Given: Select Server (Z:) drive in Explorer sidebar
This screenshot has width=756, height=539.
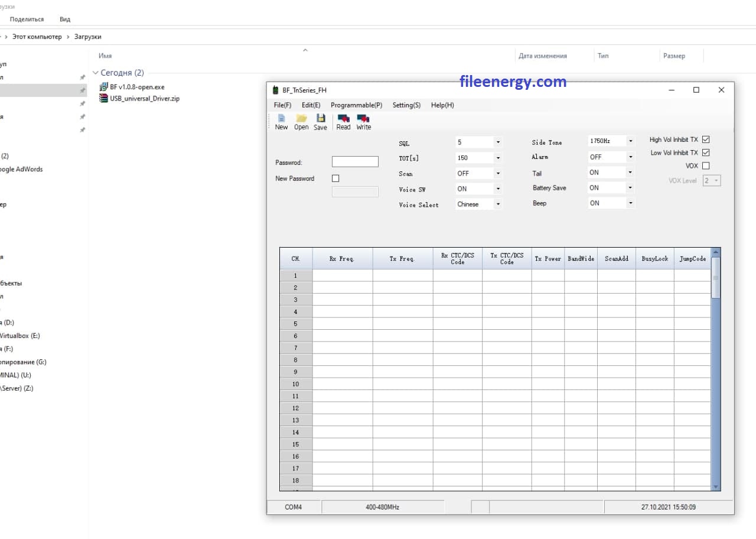Looking at the screenshot, I should tap(17, 388).
